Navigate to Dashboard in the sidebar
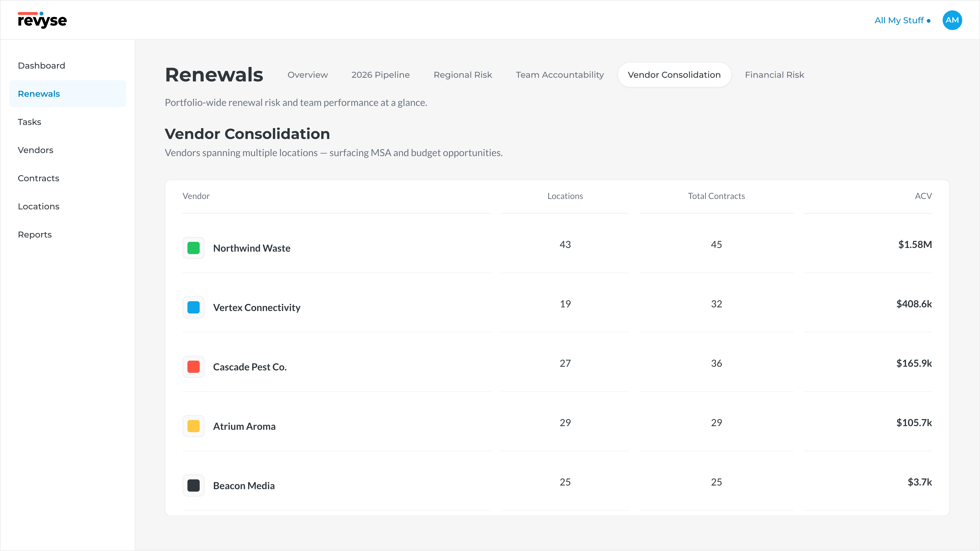980x551 pixels. tap(41, 65)
